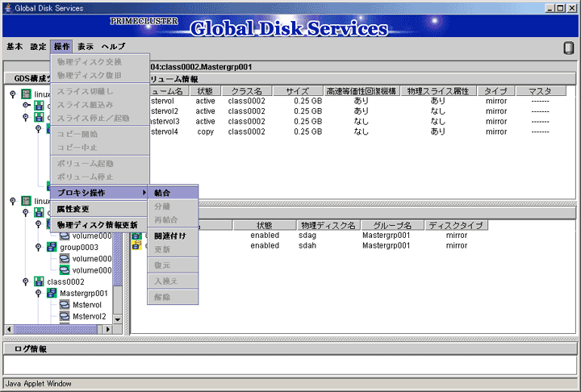Image resolution: width=581 pixels, height=392 pixels.
Task: Click the マスタ column header
Action: pyautogui.click(x=541, y=91)
